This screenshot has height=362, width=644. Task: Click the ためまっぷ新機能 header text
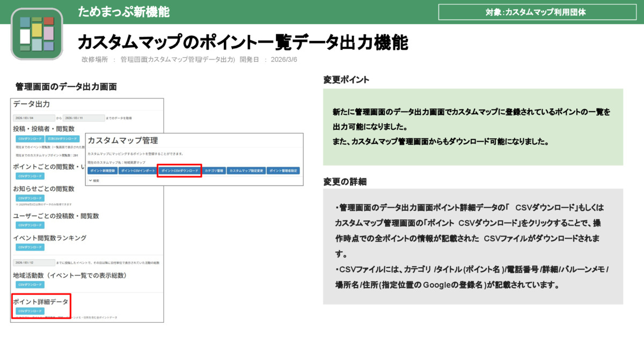coord(123,11)
